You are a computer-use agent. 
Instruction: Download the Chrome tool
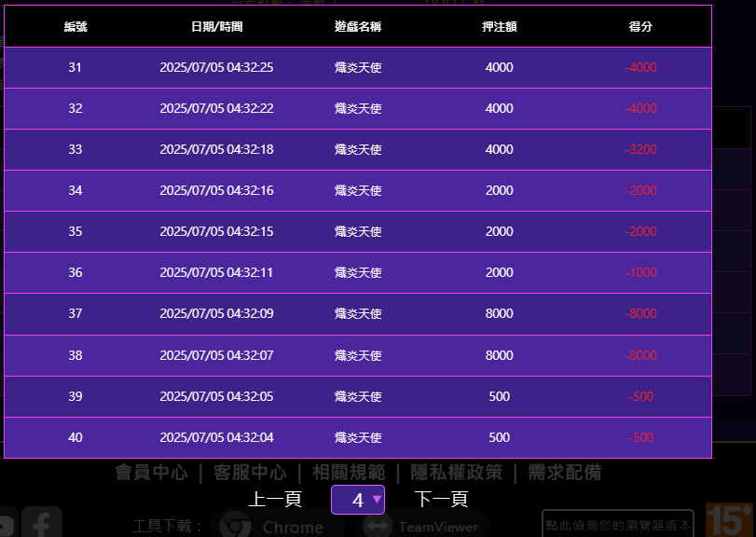coord(278,527)
